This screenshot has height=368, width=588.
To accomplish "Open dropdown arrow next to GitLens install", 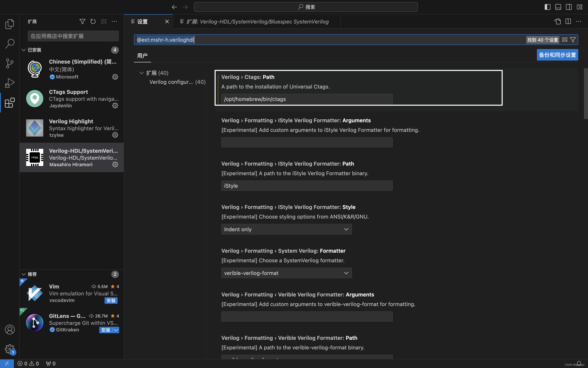I will [116, 330].
